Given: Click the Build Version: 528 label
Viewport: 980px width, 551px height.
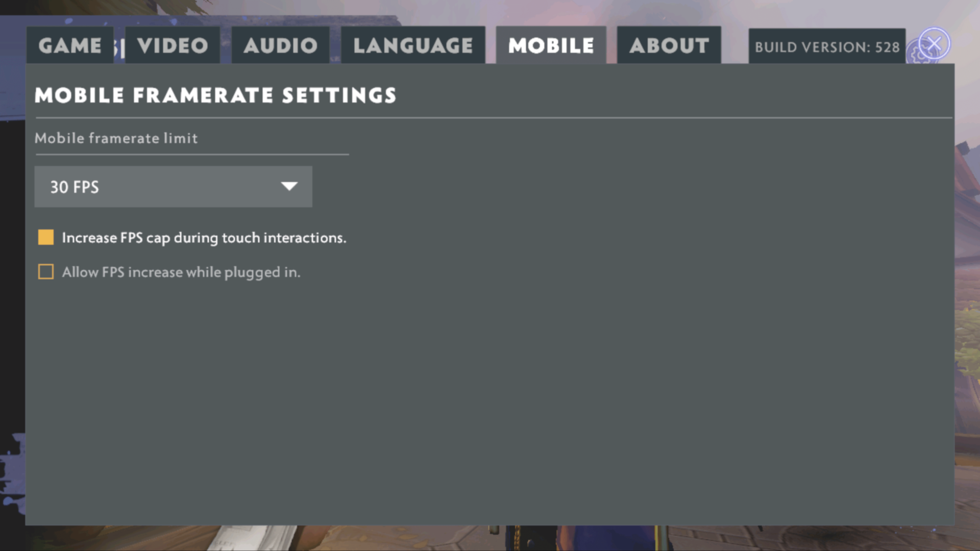Looking at the screenshot, I should (827, 47).
